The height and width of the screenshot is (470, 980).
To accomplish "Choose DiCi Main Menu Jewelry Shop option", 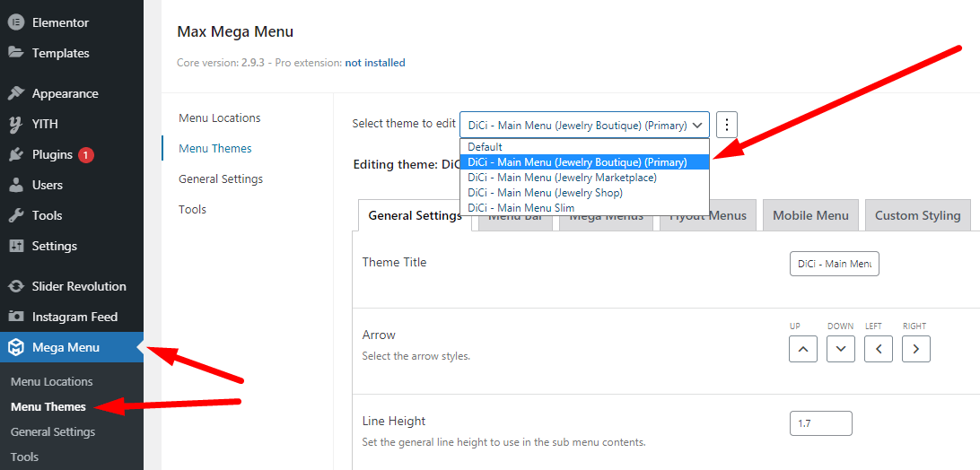I will pos(584,193).
